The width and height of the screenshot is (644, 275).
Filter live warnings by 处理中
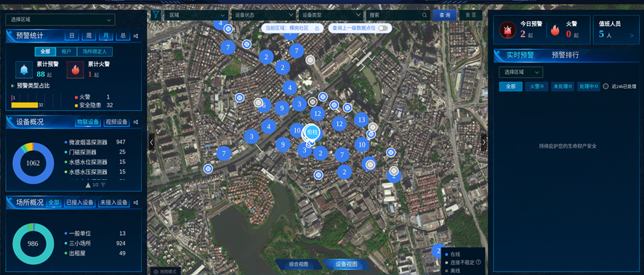point(588,86)
